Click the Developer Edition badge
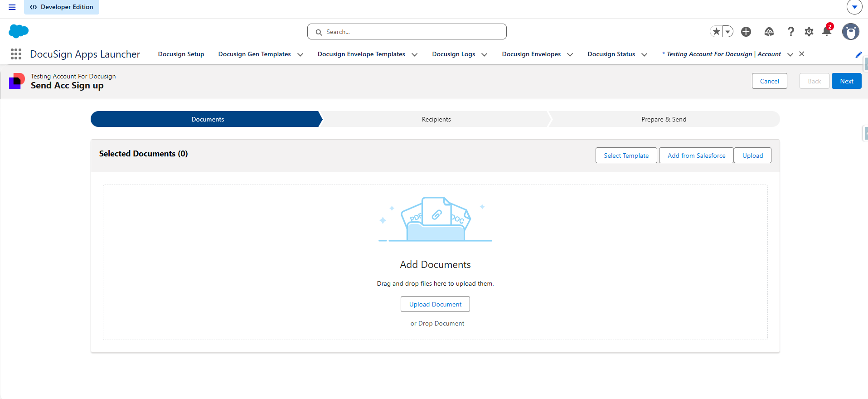Screen dimensions: 868x399 [62, 7]
